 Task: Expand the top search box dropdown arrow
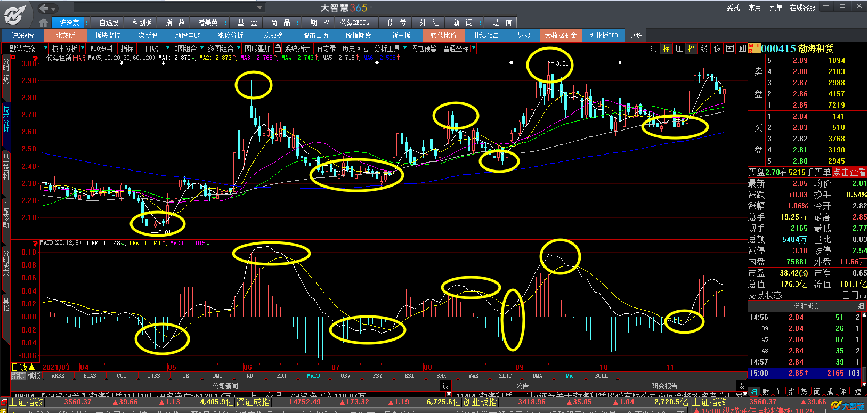tap(260, 7)
